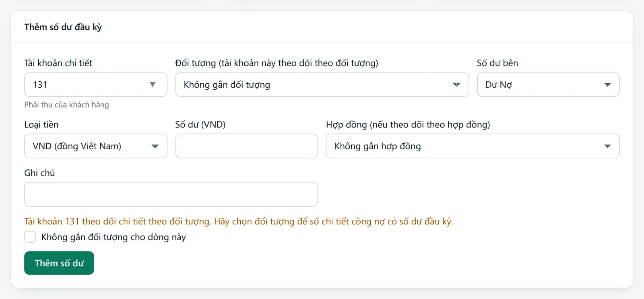The width and height of the screenshot is (644, 299).
Task: Click the Đối tượng (tài khoản này theo dõi) label
Action: tap(277, 63)
